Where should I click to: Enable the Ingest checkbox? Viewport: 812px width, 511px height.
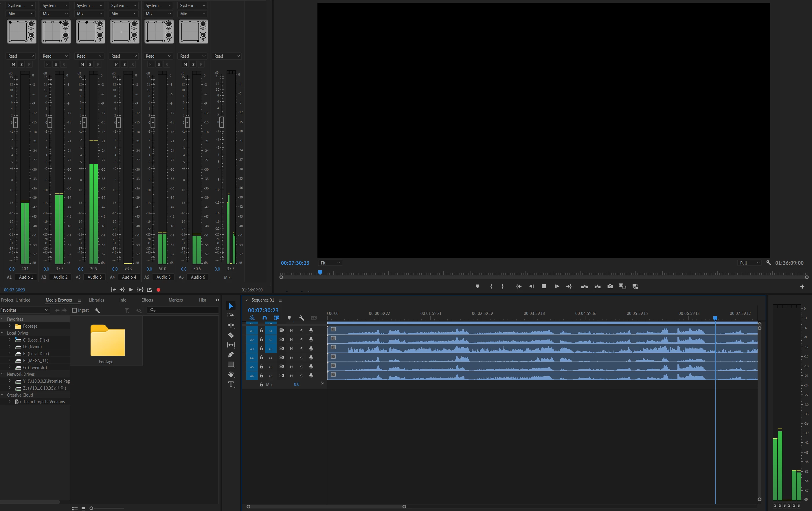[x=75, y=310]
